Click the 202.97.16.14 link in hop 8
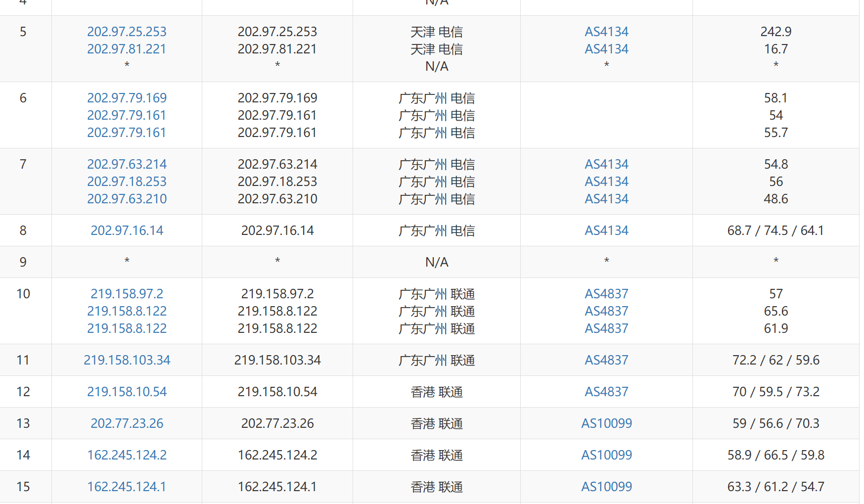This screenshot has width=864, height=504. click(127, 230)
